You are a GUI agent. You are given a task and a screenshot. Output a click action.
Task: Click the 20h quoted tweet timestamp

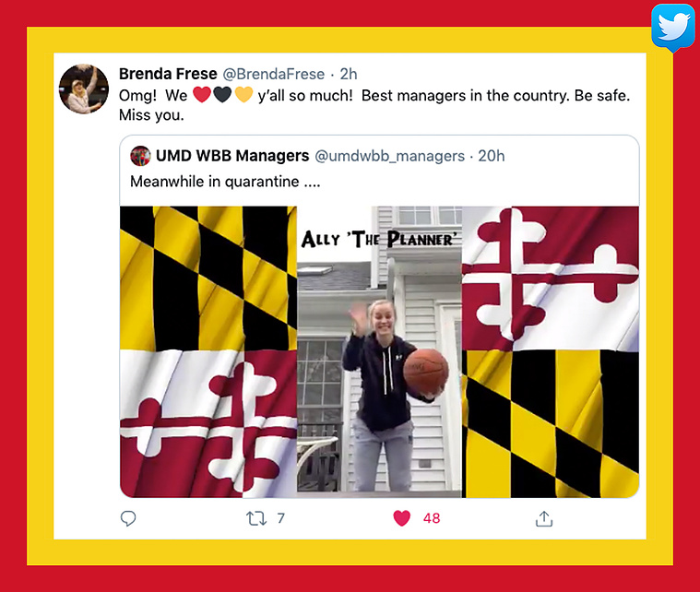(x=491, y=156)
